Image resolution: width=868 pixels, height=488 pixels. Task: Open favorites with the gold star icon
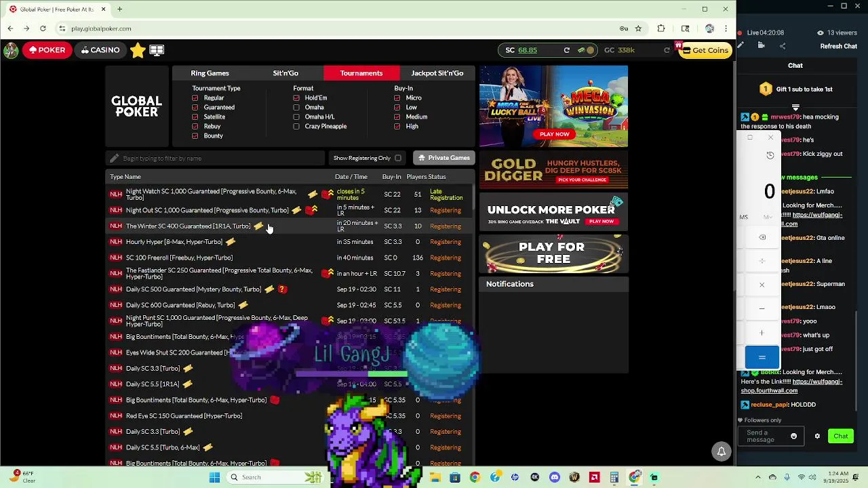tap(138, 50)
